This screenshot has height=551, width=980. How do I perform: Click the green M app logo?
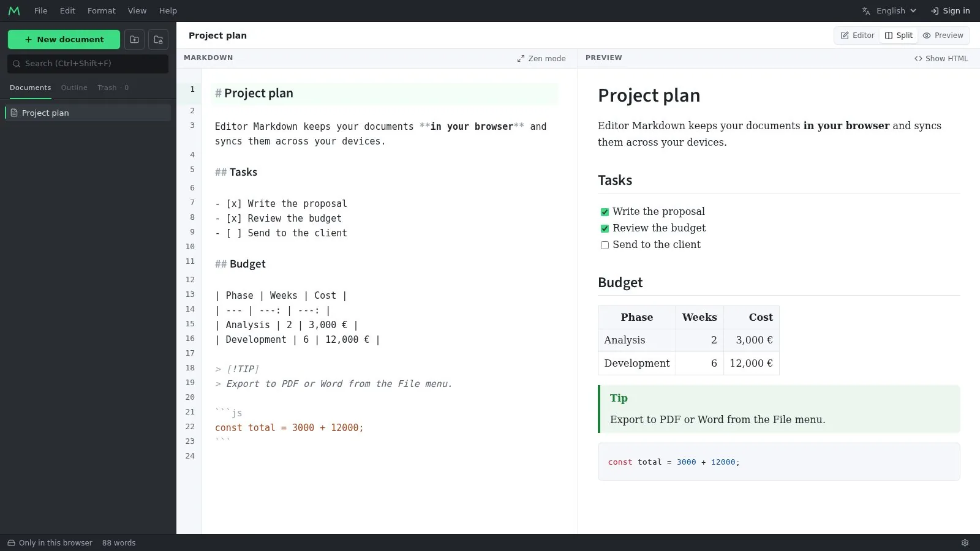click(x=14, y=11)
